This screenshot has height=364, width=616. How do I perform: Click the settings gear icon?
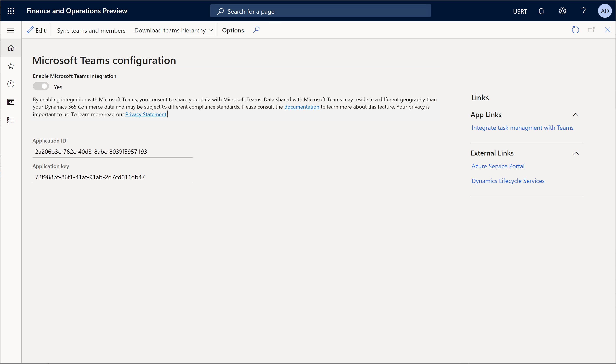click(x=563, y=11)
